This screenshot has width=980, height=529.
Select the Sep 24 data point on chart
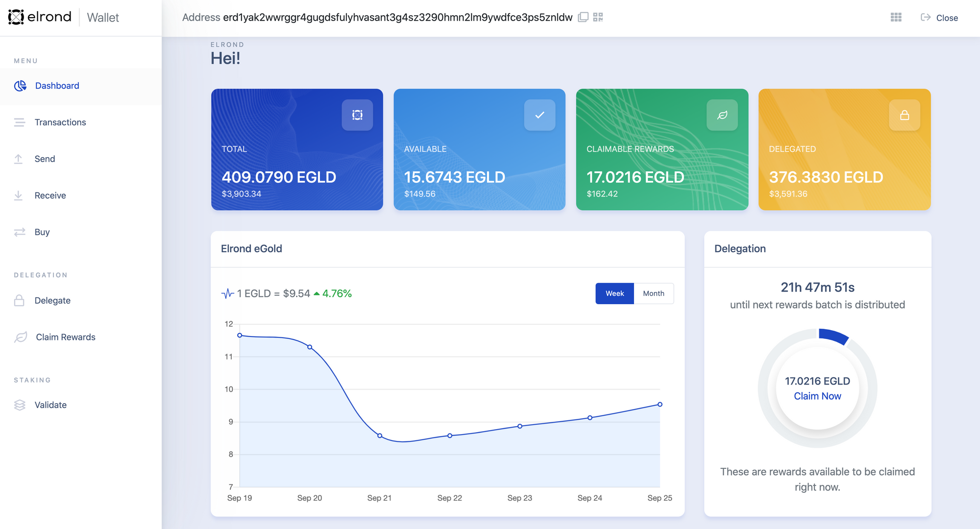(590, 418)
